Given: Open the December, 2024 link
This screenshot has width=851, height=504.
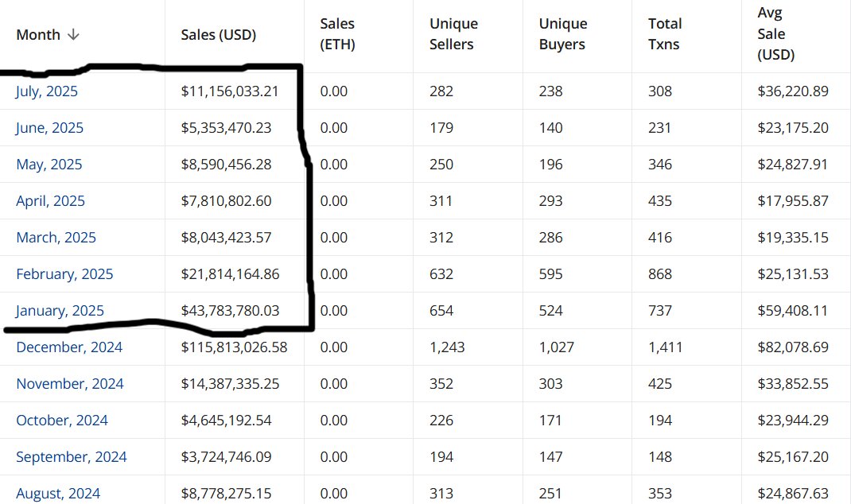Looking at the screenshot, I should coord(69,347).
